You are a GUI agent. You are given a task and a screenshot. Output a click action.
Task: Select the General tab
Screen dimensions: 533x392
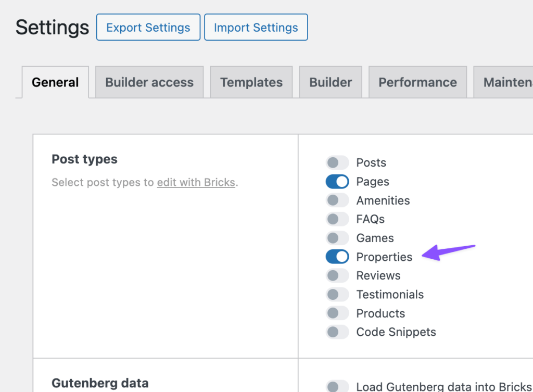click(55, 82)
